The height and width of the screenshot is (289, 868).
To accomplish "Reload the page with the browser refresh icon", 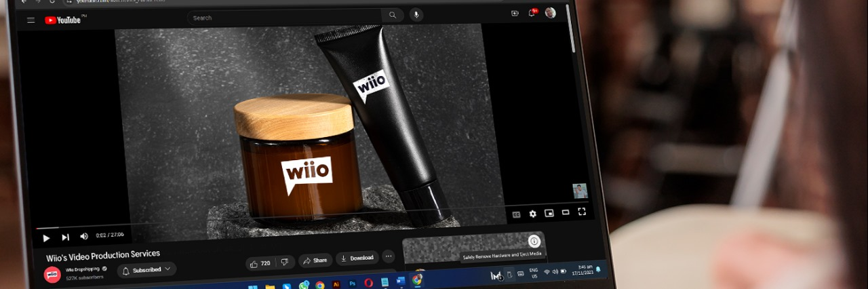I will point(52,1).
